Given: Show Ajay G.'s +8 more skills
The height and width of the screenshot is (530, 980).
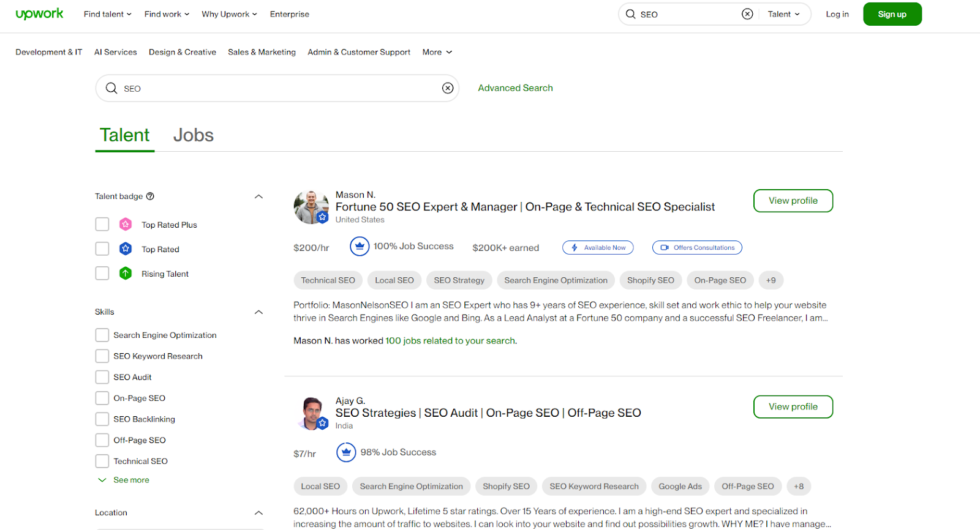Looking at the screenshot, I should click(799, 487).
